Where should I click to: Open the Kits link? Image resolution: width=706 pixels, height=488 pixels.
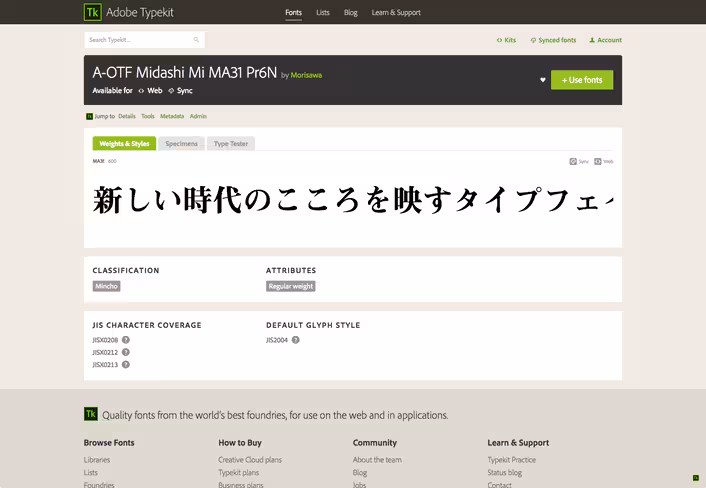(507, 40)
